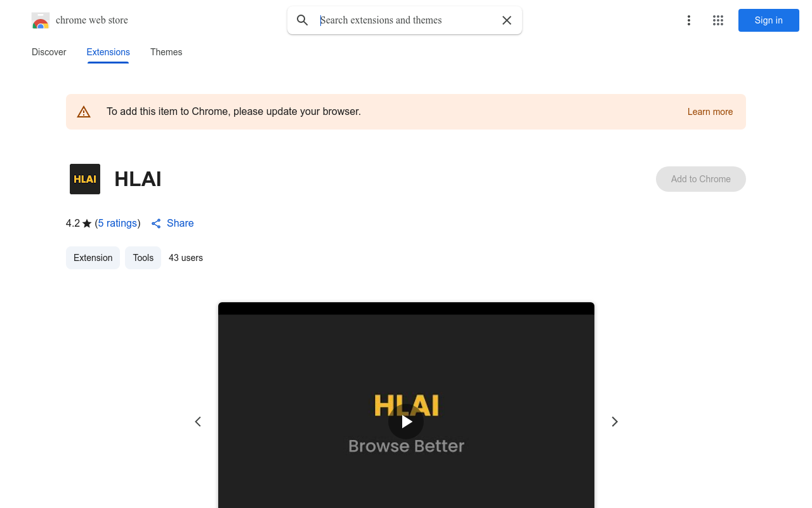Open the Learn more link
Image resolution: width=812 pixels, height=508 pixels.
(x=710, y=112)
